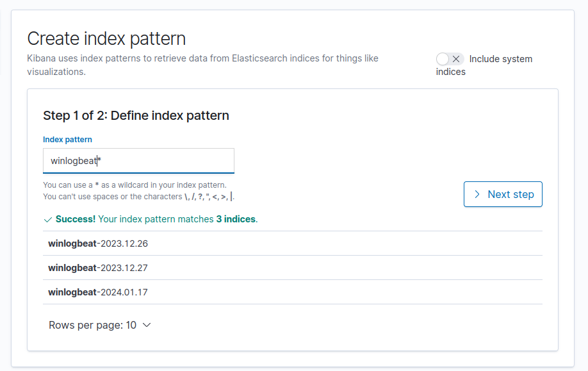Open the Rows per page dropdown

[x=100, y=325]
